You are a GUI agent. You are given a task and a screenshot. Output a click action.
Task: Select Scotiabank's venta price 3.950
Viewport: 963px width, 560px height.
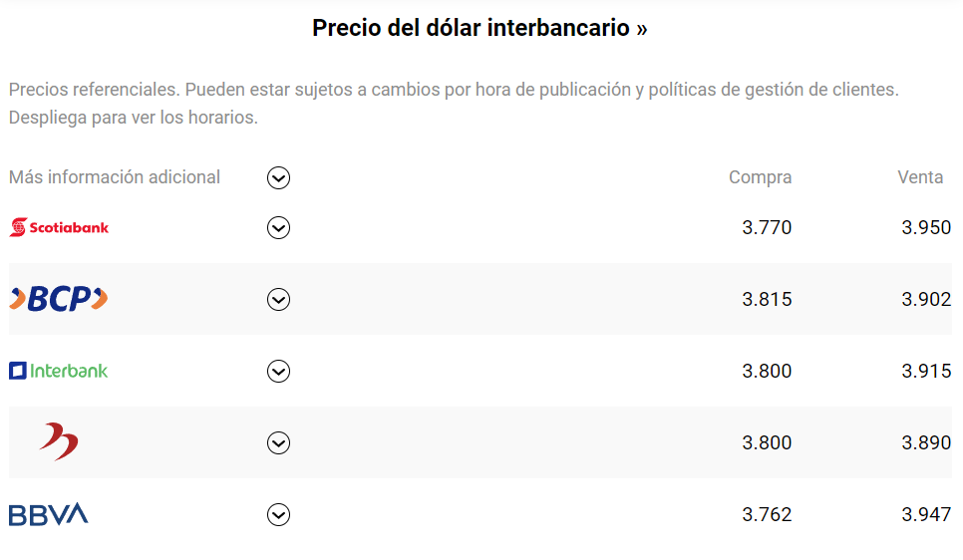(926, 227)
